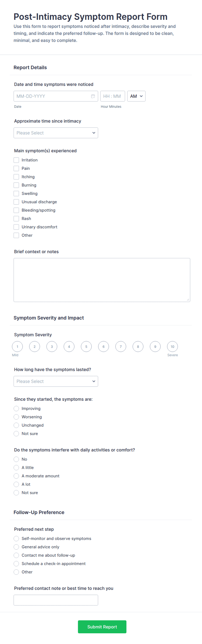Viewport: 202px width, 644px height.
Task: Focus the Brief context or notes textarea
Action: pos(102,280)
